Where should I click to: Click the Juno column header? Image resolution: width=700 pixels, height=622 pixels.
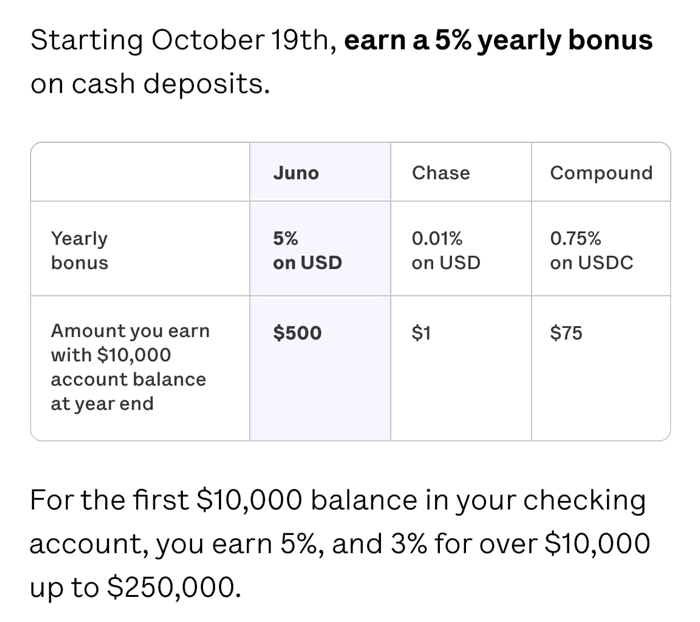point(296,173)
